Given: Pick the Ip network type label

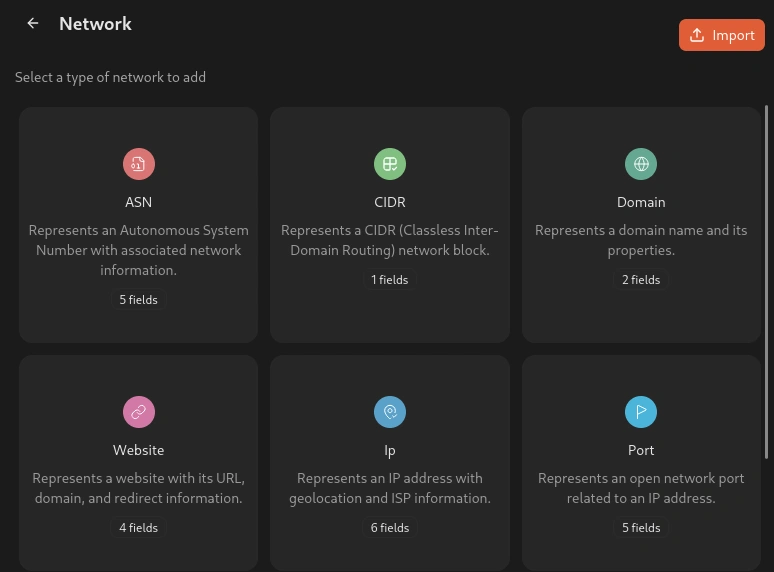Looking at the screenshot, I should coord(390,450).
